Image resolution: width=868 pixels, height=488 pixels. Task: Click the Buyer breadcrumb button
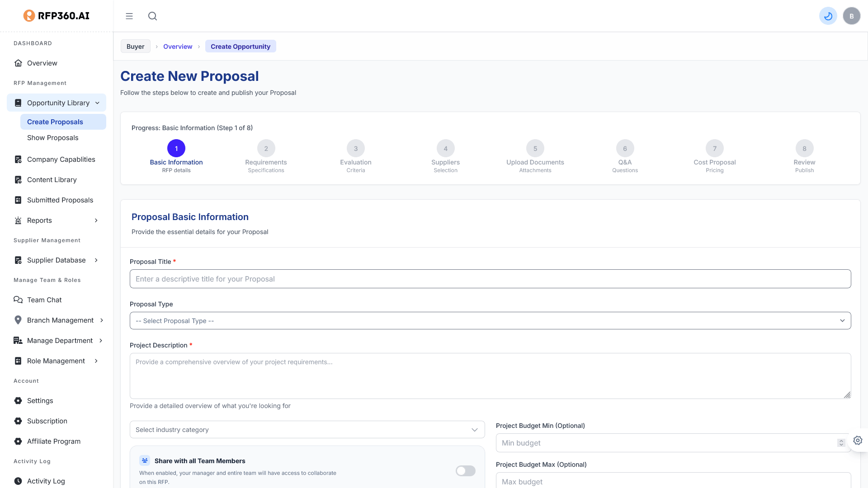click(x=135, y=46)
